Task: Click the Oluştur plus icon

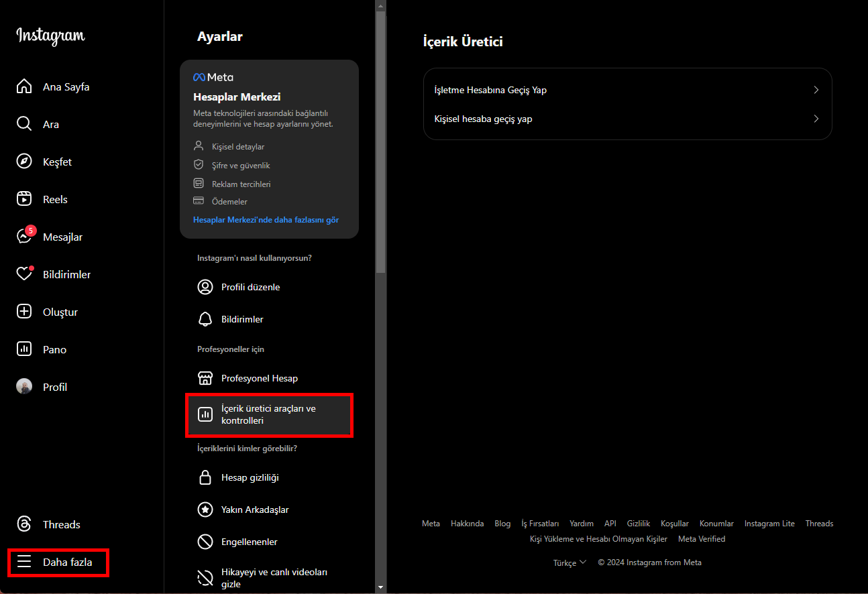Action: 24,312
